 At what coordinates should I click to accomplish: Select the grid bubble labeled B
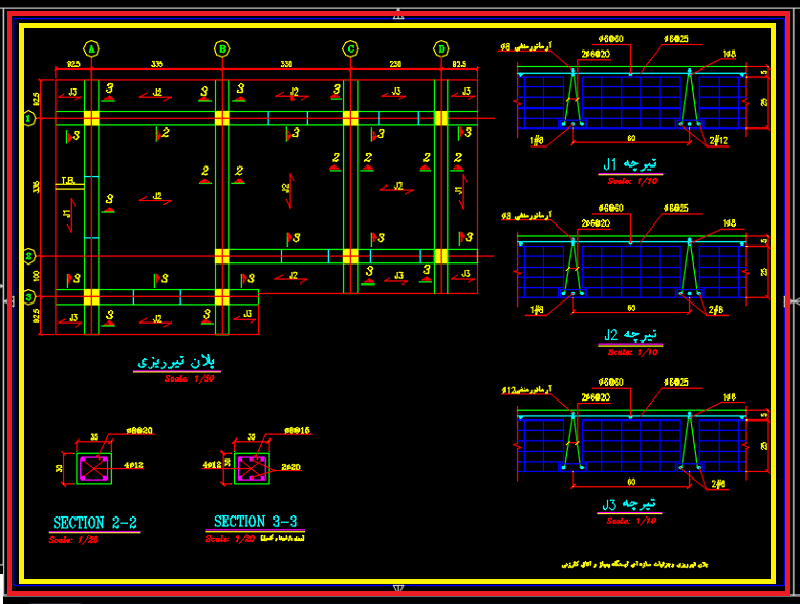tap(222, 49)
